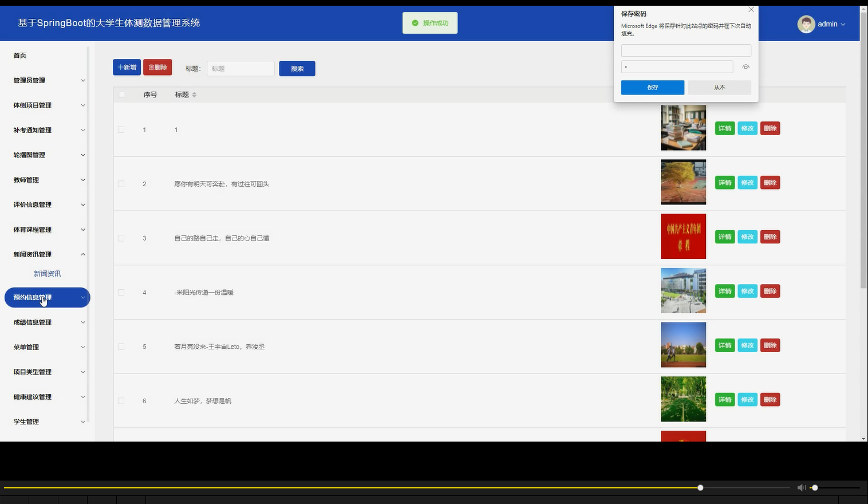Click 保存 in the password popup
The width and height of the screenshot is (868, 504).
[x=653, y=87]
